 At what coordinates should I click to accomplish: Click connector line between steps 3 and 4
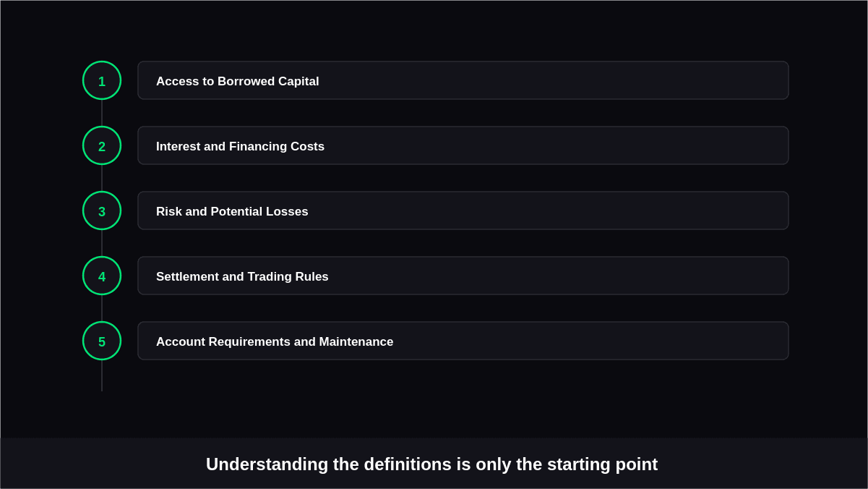102,243
